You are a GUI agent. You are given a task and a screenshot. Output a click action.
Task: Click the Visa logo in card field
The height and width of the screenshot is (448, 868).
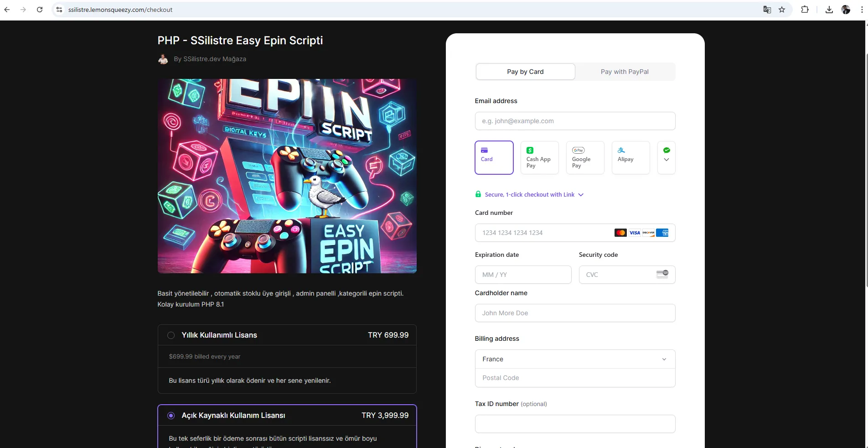[x=635, y=233]
